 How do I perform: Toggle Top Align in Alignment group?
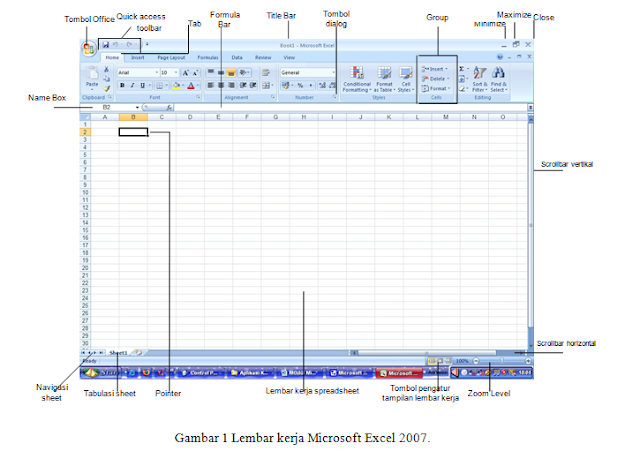(x=211, y=73)
